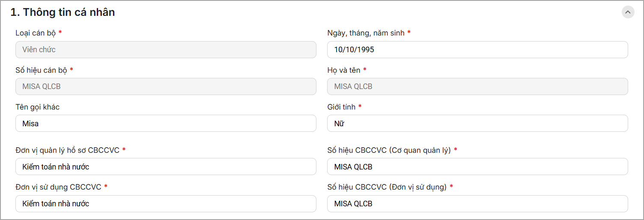Screen dimensions: 644x220
Task: Click the 'Ngày, tháng, năm sinh' label
Action: [366, 33]
